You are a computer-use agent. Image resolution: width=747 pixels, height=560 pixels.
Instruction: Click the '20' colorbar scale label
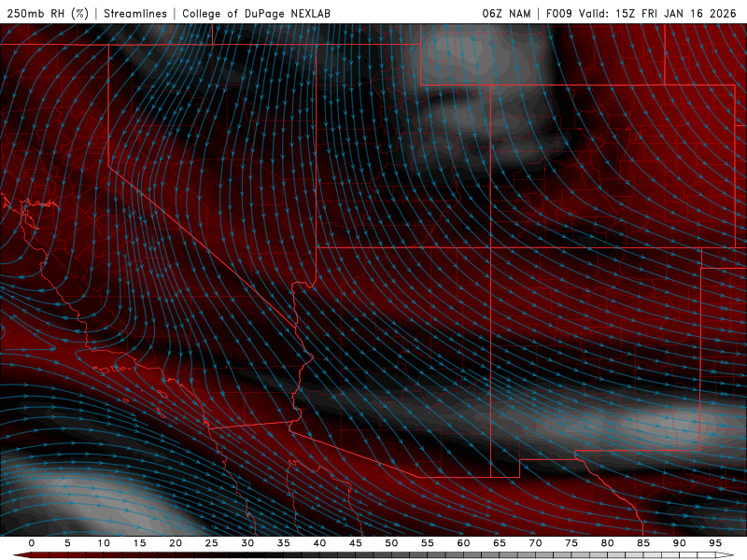coord(176,543)
